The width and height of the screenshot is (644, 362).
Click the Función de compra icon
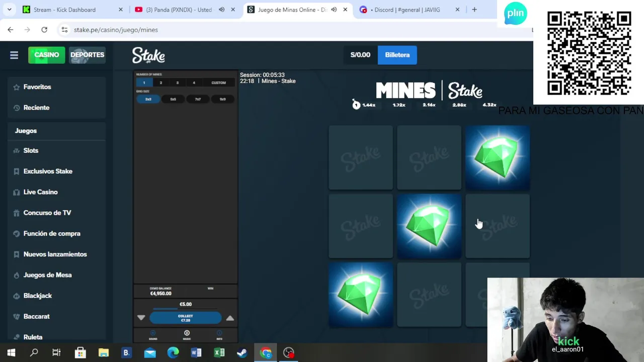click(x=17, y=233)
